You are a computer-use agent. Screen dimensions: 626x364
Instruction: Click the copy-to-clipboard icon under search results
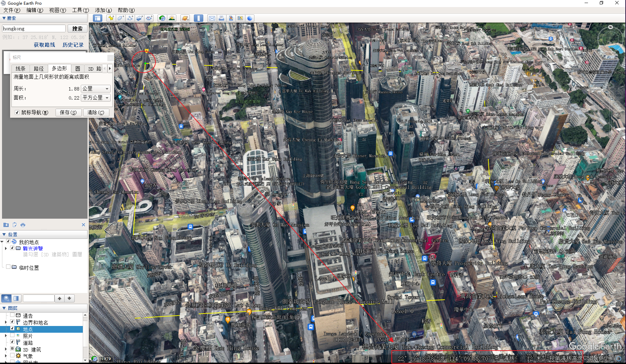tap(14, 225)
